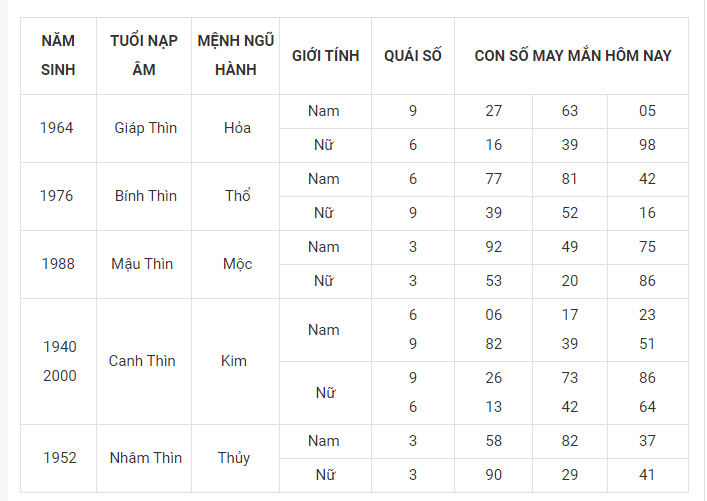Select the Mộc element cell
The image size is (707, 501).
pos(237,264)
